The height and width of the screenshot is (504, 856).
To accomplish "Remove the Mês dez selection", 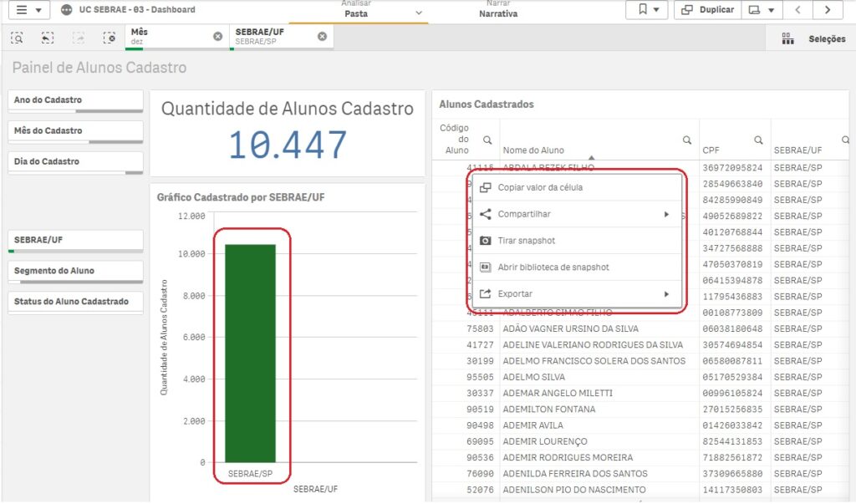I will (x=217, y=37).
